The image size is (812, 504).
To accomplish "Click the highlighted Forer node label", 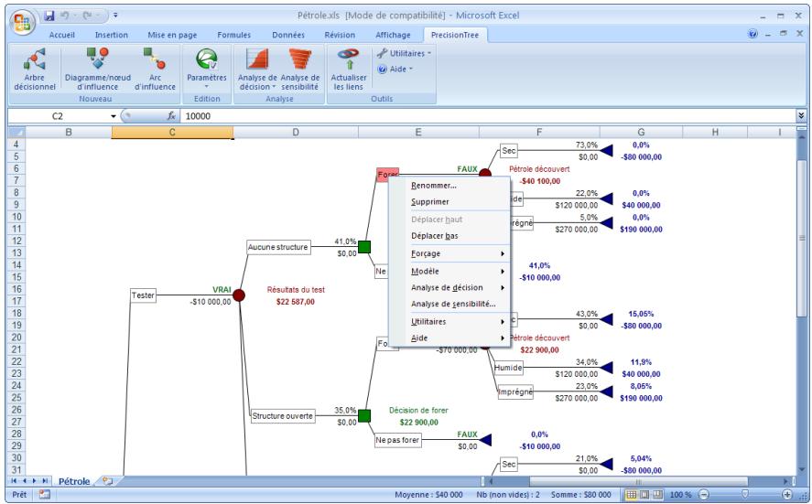I will click(x=387, y=175).
